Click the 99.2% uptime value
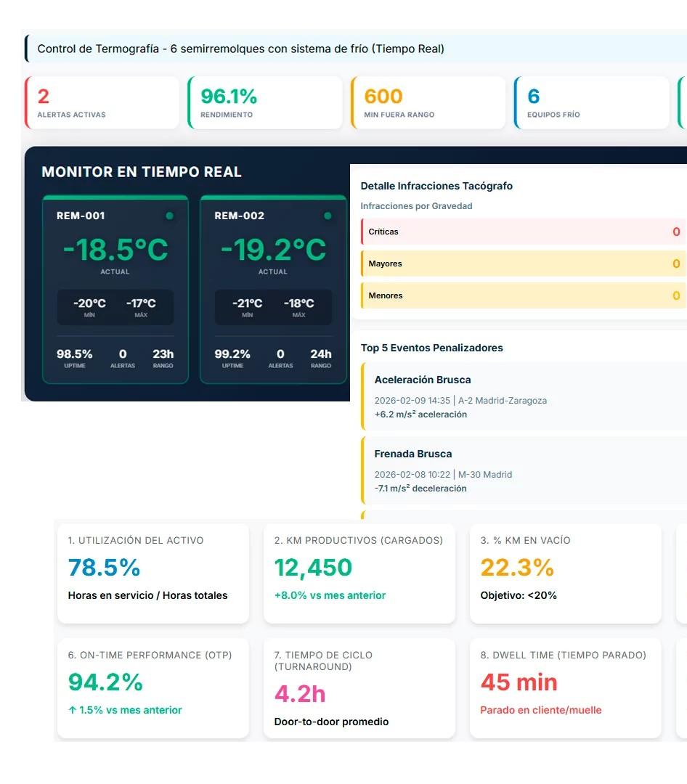The image size is (687, 784). click(232, 354)
